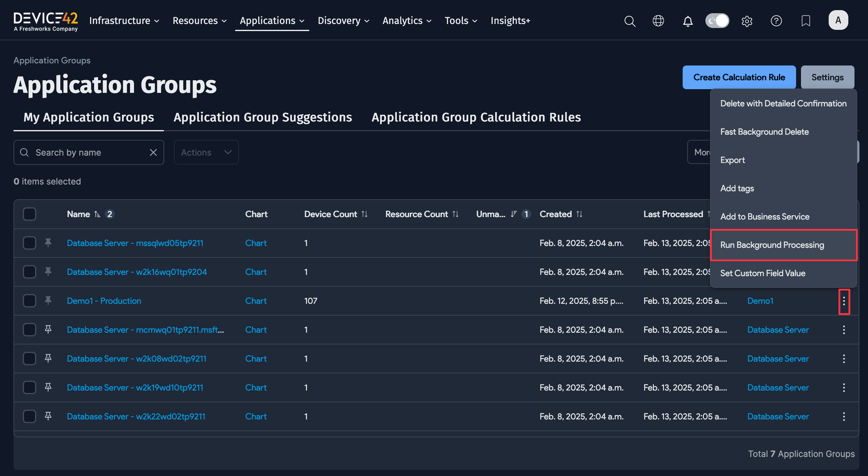Expand the Discovery menu
Image resolution: width=868 pixels, height=476 pixels.
tap(343, 21)
